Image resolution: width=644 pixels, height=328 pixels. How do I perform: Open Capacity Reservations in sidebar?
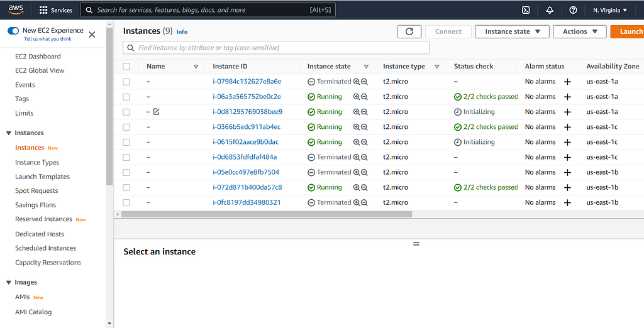48,262
